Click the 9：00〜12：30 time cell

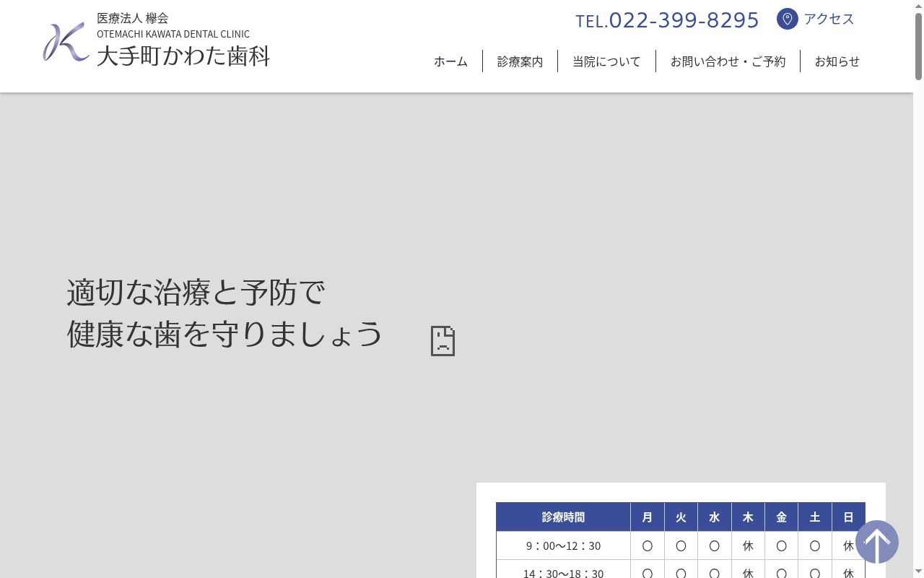click(563, 545)
